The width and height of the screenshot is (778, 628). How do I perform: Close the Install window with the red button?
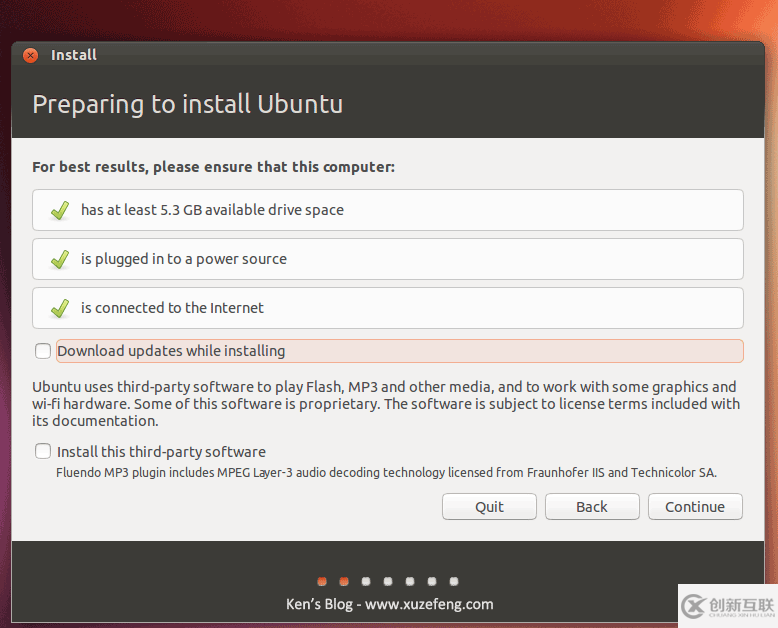pos(30,55)
